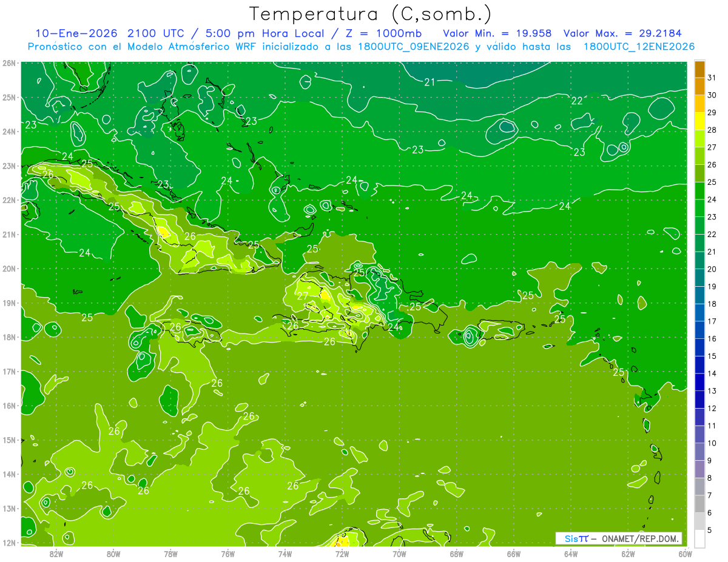The height and width of the screenshot is (562, 728).
Task: Click the 22 contour label on the map
Action: (x=577, y=101)
